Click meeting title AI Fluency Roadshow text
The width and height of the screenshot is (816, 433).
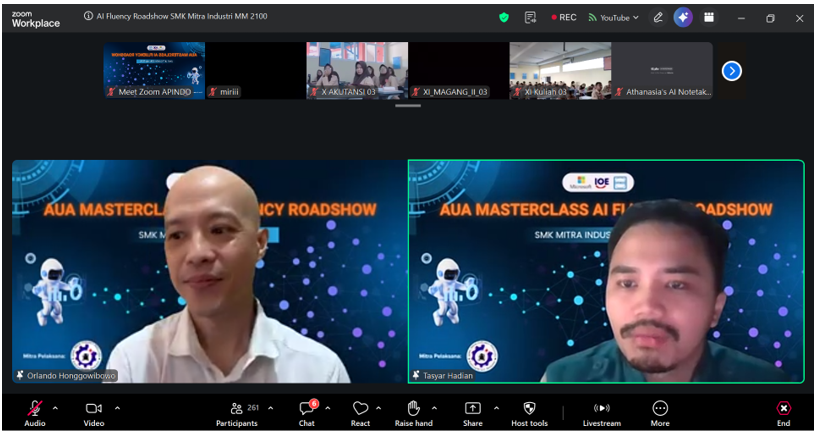182,16
